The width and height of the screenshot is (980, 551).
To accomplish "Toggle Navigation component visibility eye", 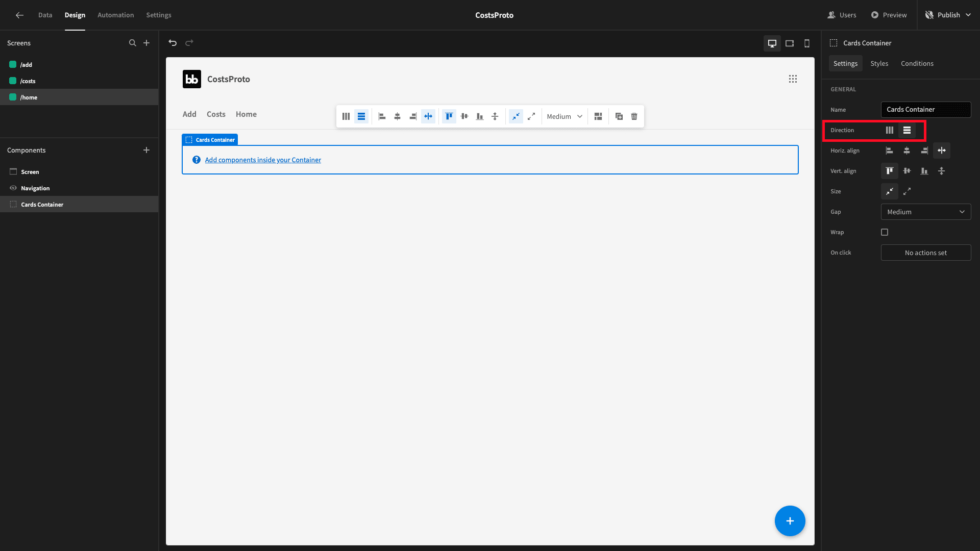I will (x=13, y=188).
